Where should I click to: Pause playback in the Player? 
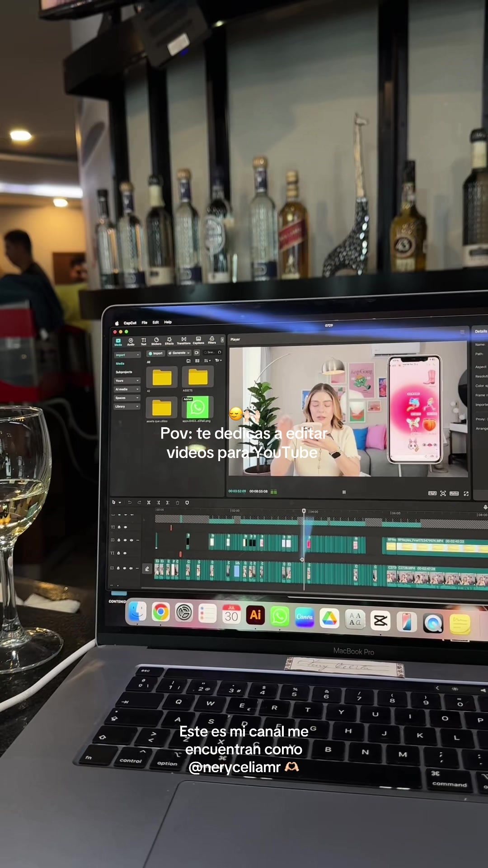[x=344, y=492]
